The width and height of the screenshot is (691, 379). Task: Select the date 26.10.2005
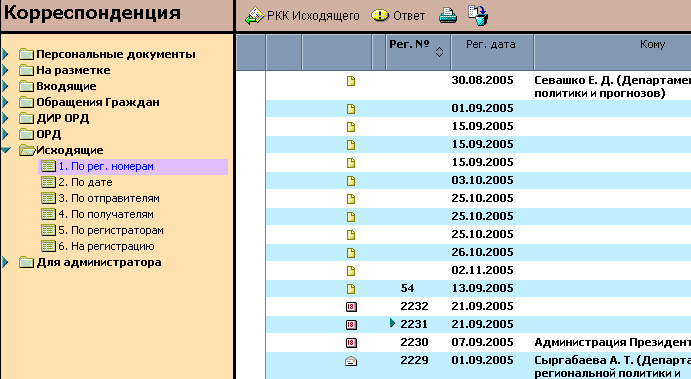[x=483, y=252]
